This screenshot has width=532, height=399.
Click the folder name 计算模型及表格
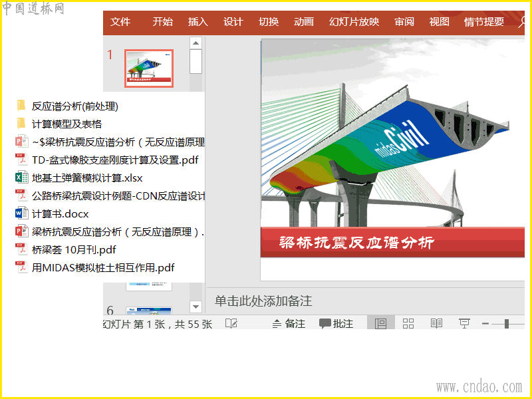pos(66,124)
